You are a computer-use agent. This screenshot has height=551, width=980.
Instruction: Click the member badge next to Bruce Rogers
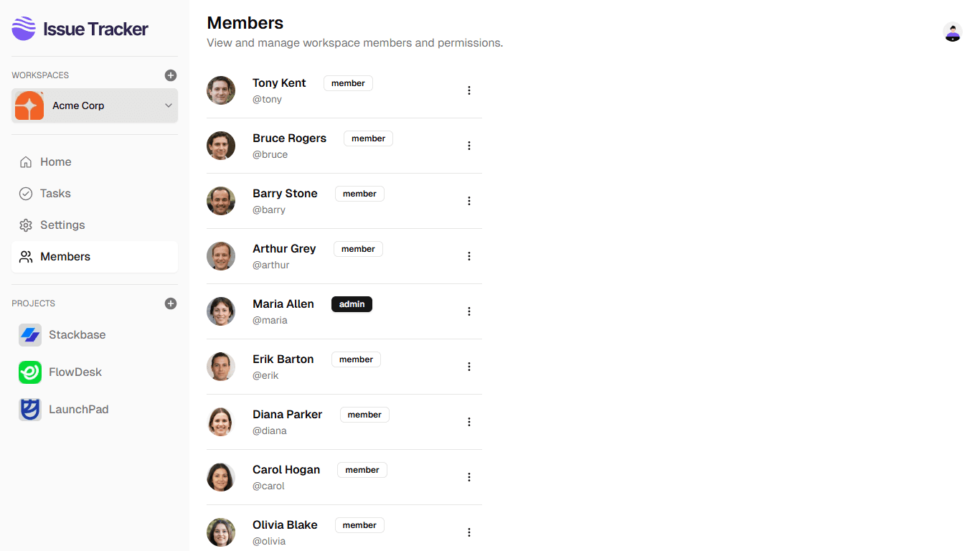coord(368,138)
